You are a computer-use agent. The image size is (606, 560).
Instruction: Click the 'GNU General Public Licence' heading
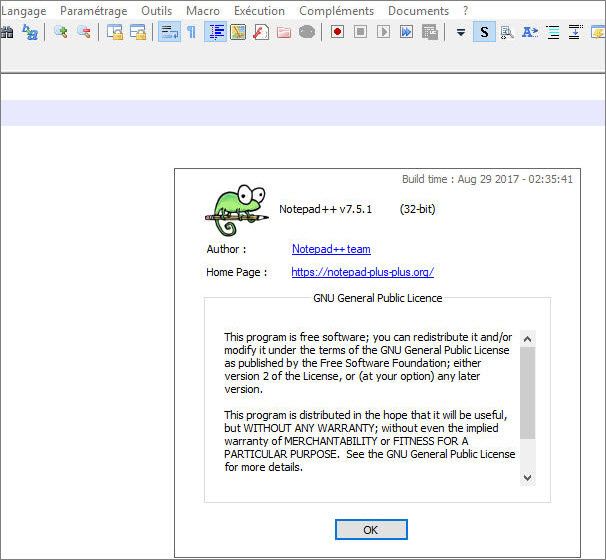(x=378, y=298)
